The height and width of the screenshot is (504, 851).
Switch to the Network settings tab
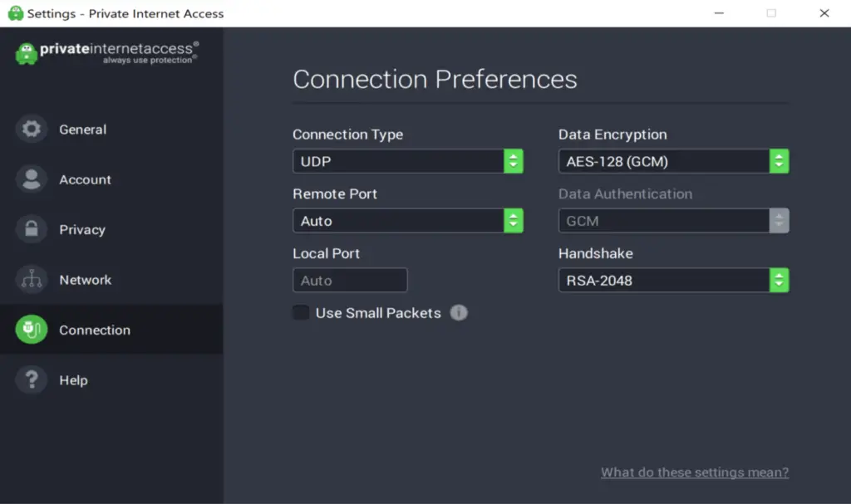(111, 279)
